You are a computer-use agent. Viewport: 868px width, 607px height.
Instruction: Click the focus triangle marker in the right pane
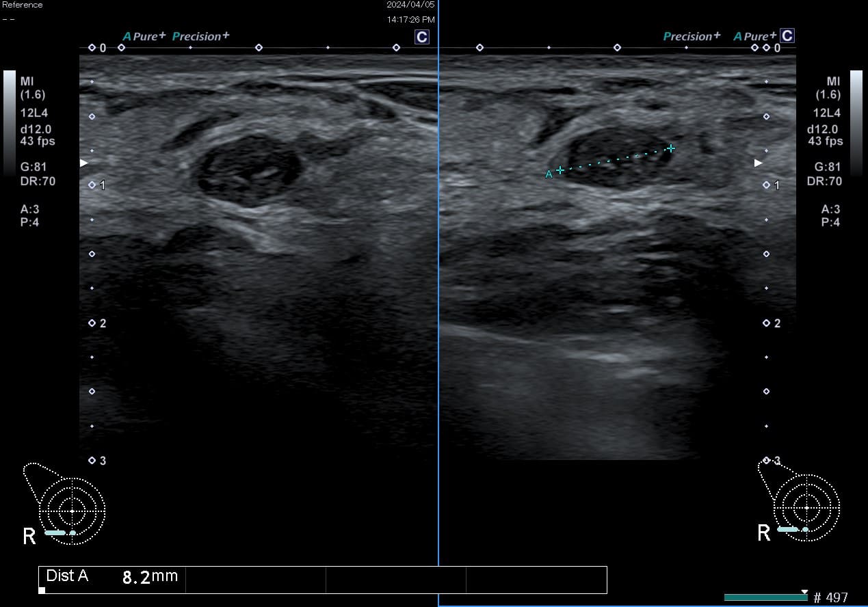pos(758,163)
